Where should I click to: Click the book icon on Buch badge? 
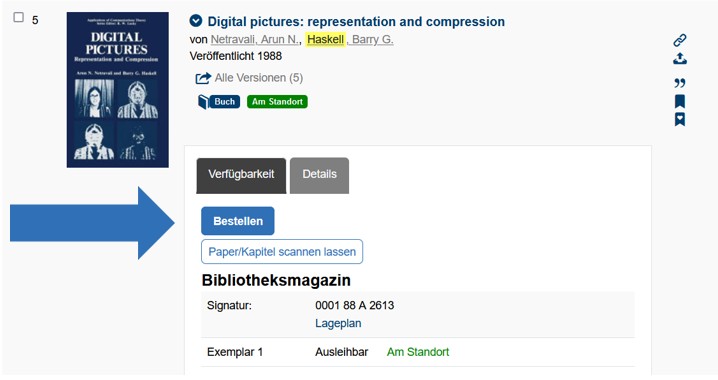pos(203,102)
